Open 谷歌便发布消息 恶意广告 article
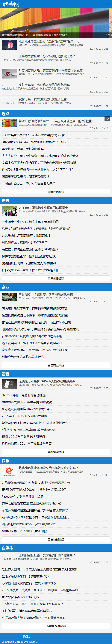This screenshot has width=112, height=644. 36,482
